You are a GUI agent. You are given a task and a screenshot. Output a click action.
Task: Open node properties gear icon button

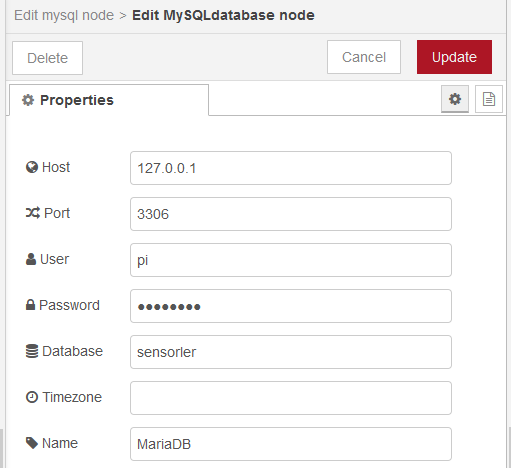(x=455, y=99)
